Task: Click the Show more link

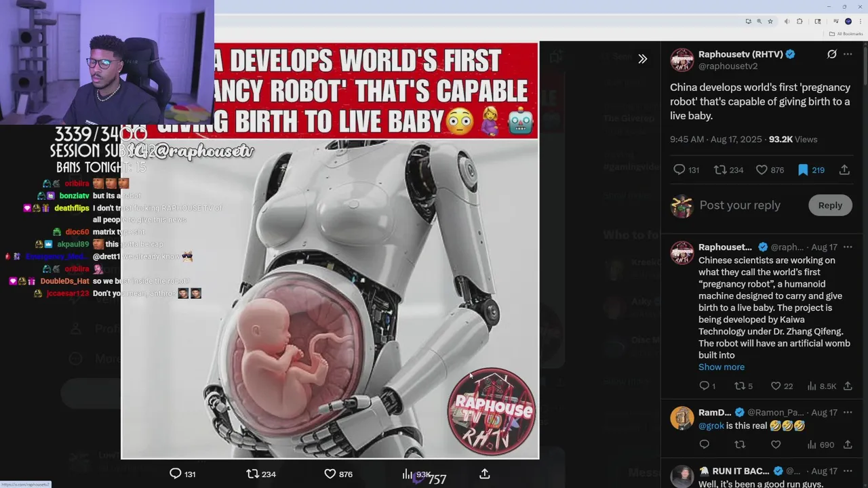Action: coord(722,367)
